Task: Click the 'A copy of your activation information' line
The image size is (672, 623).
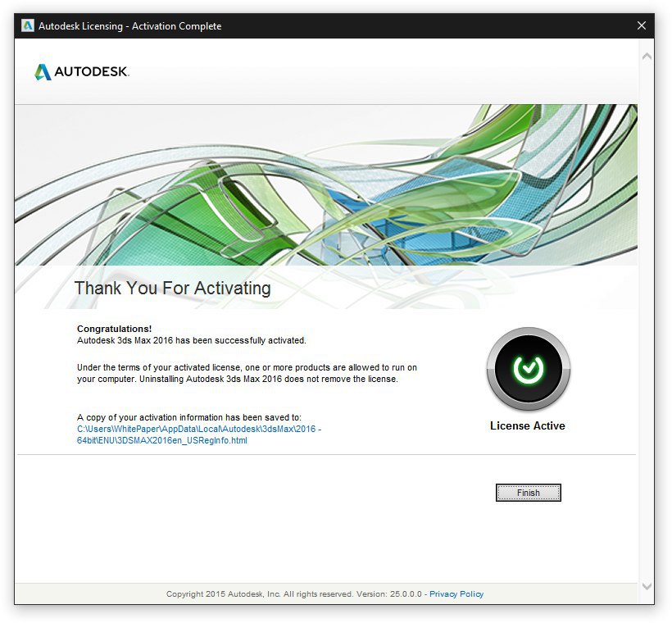Action: (x=189, y=417)
